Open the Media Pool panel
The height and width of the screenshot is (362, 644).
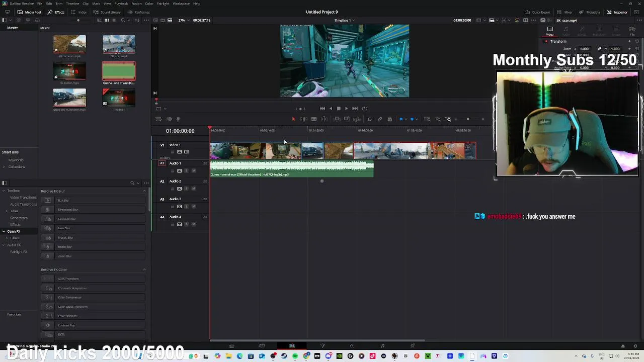click(x=29, y=12)
